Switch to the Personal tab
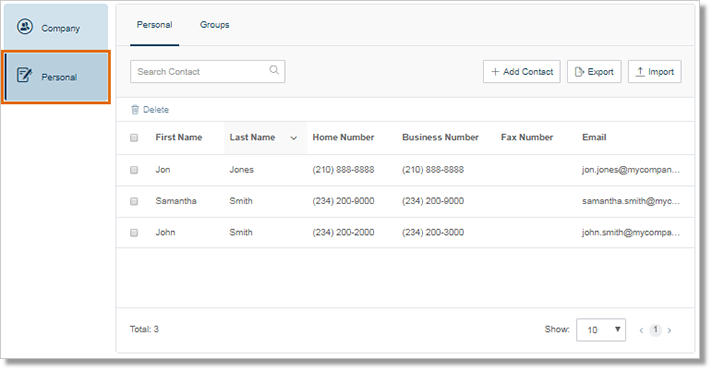The height and width of the screenshot is (370, 711). [x=155, y=25]
